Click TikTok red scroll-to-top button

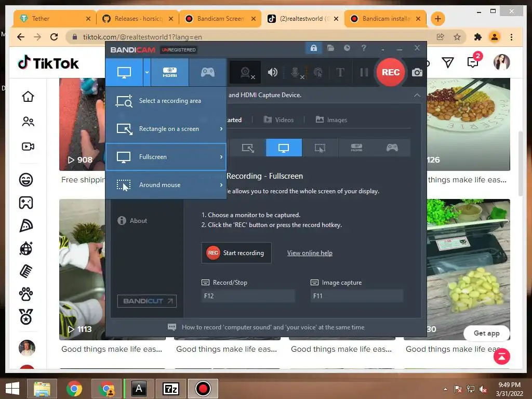coord(501,356)
